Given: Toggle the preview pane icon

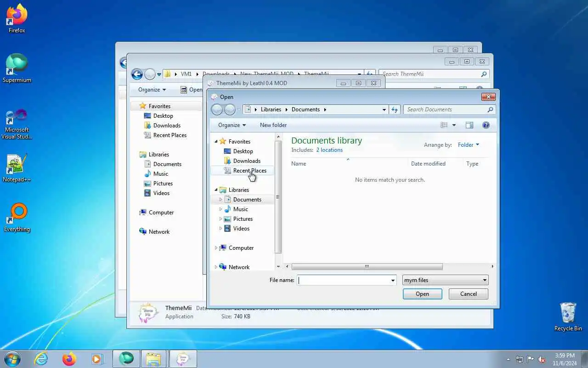Looking at the screenshot, I should pyautogui.click(x=469, y=125).
